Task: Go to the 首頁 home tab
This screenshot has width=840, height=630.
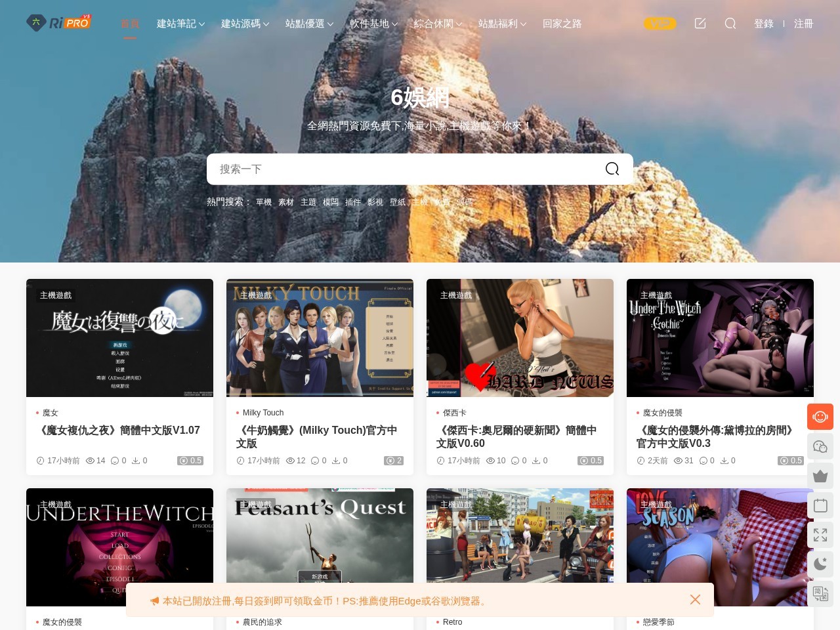Action: pyautogui.click(x=130, y=24)
